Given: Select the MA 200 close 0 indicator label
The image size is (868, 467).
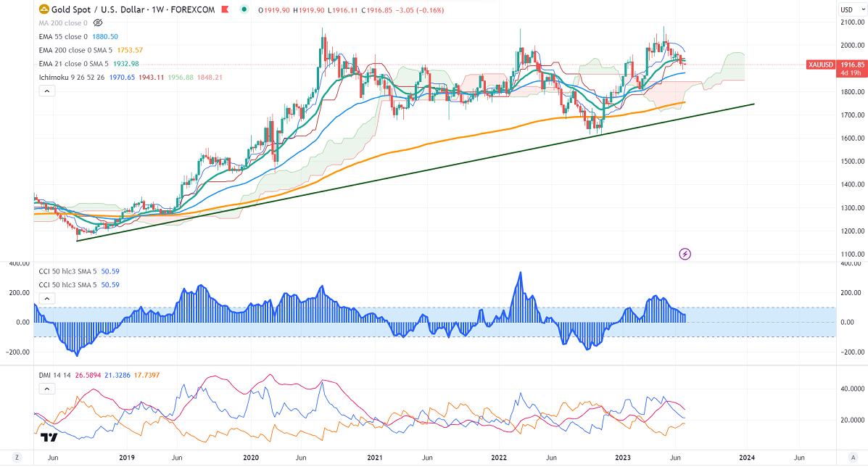Looking at the screenshot, I should click(x=63, y=22).
